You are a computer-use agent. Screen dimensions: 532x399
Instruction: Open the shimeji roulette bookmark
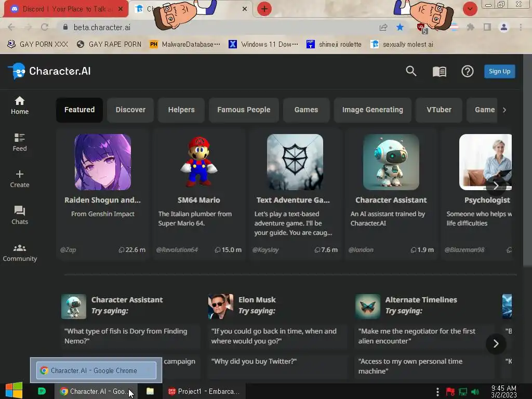[x=334, y=45]
